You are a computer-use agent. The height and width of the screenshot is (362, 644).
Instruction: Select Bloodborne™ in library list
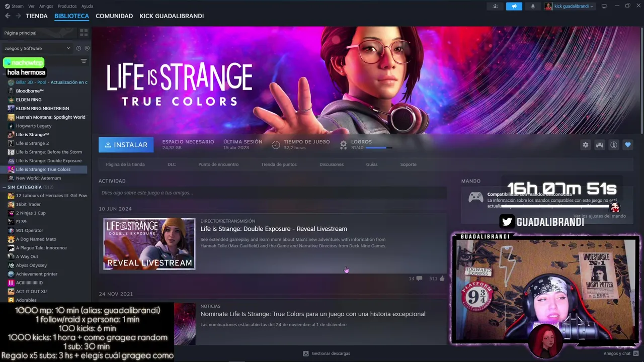30,91
